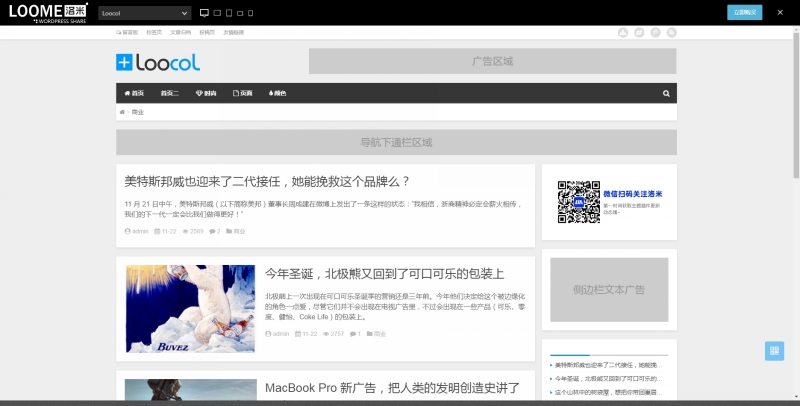Click the 导航下通栏区域 banner
Screen dimensions: 800x406
[x=396, y=142]
